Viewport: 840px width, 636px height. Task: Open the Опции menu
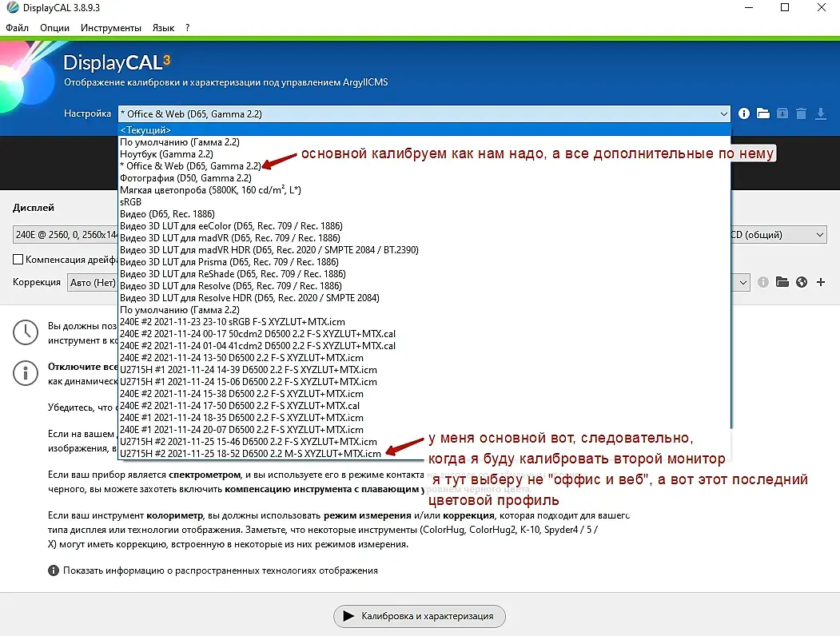[54, 28]
